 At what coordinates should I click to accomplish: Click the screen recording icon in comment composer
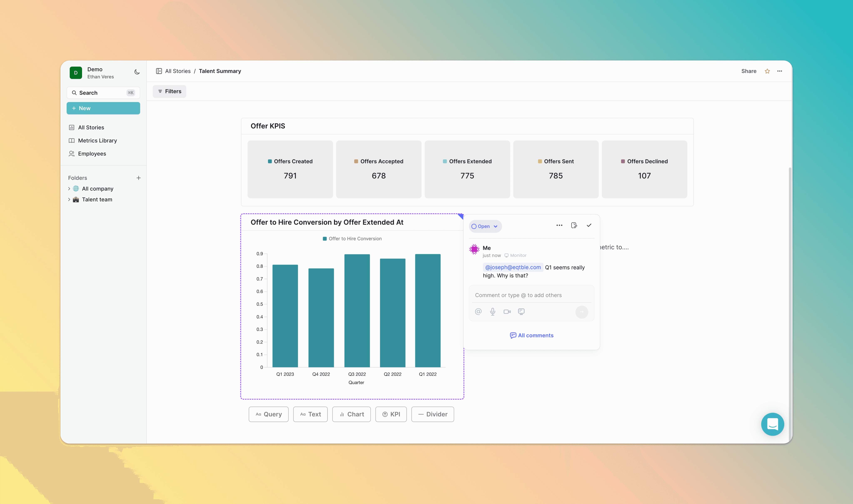(521, 311)
